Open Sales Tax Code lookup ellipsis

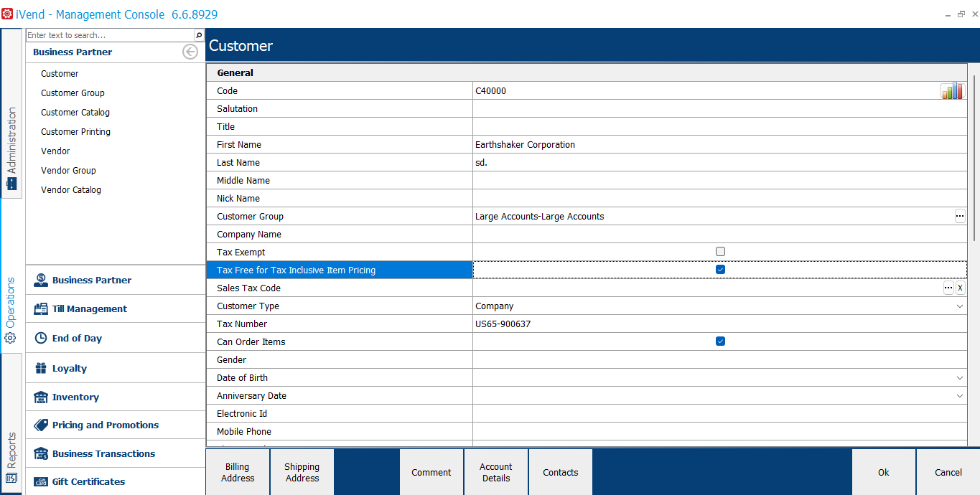tap(948, 288)
